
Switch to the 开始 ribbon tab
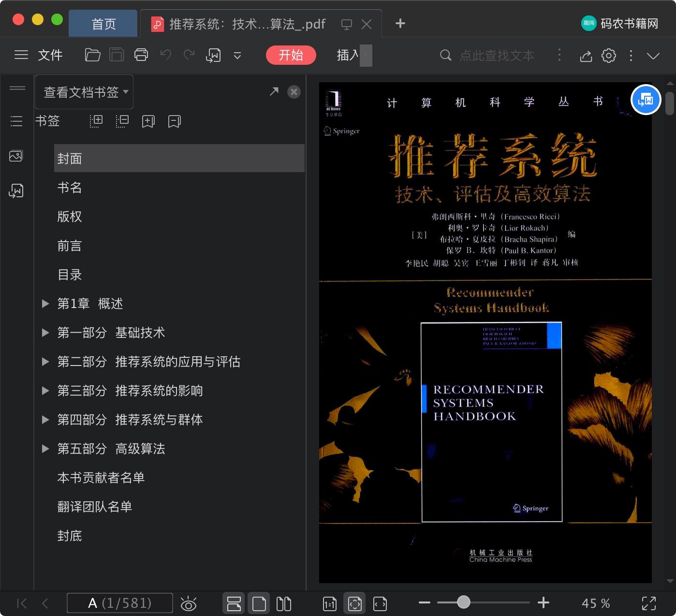pos(291,55)
